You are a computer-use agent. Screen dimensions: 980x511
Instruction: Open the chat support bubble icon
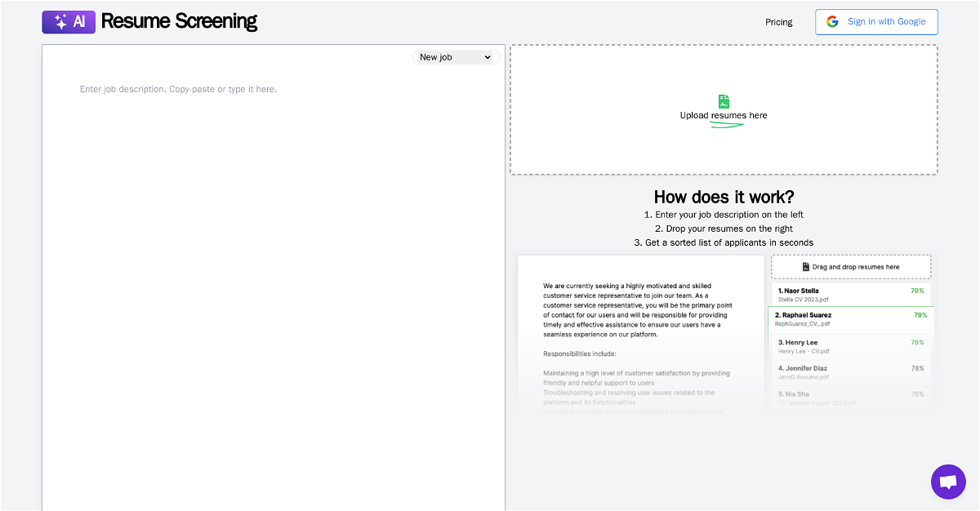pyautogui.click(x=948, y=482)
